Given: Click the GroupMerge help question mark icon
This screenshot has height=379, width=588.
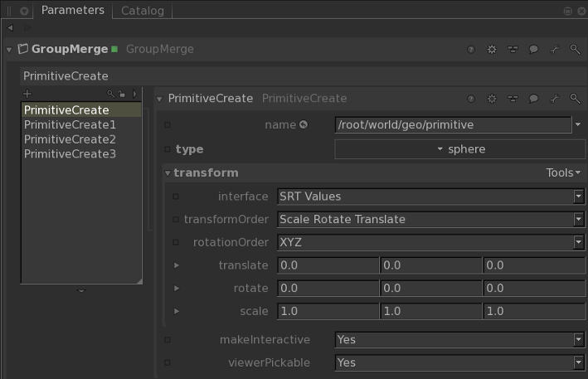Looking at the screenshot, I should [472, 50].
